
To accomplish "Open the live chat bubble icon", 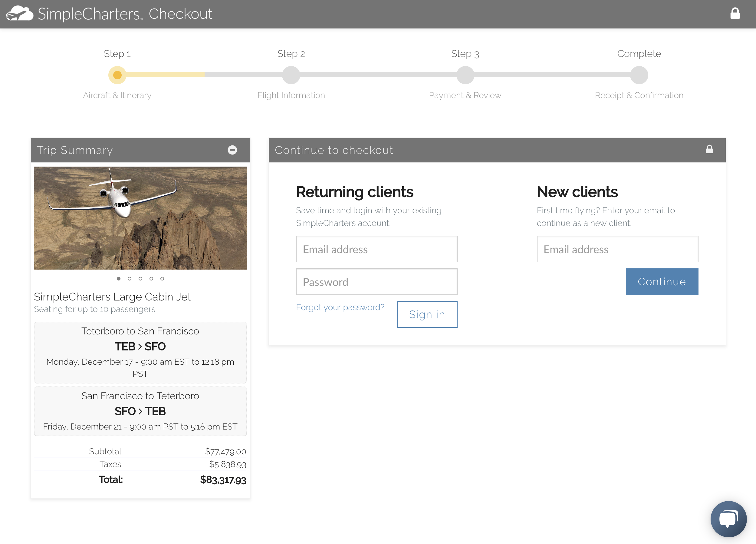I will coord(728,519).
